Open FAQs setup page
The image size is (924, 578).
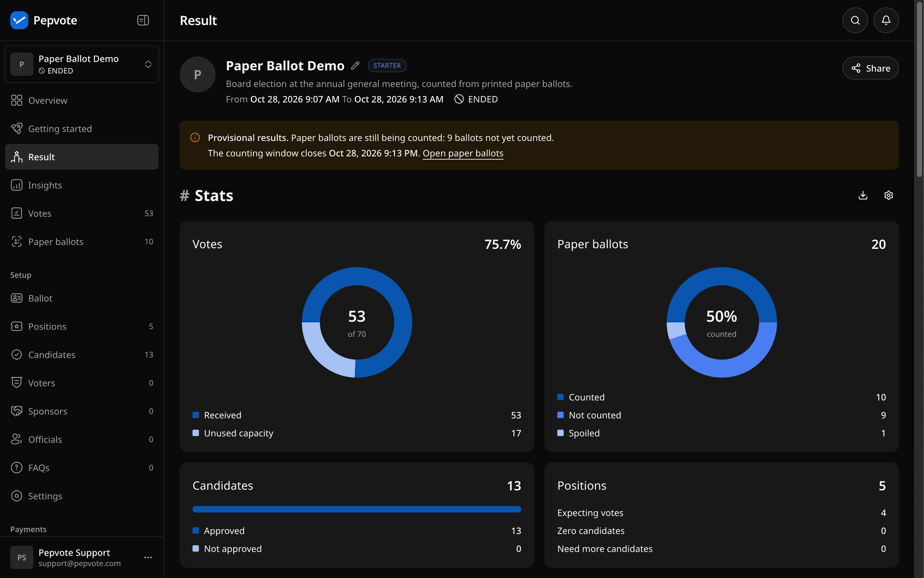click(82, 468)
